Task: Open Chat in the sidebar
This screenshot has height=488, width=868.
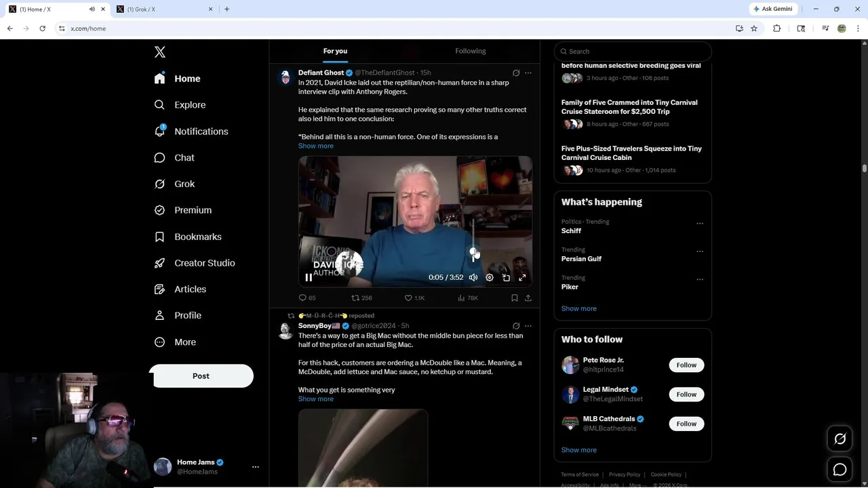Action: pos(174,158)
